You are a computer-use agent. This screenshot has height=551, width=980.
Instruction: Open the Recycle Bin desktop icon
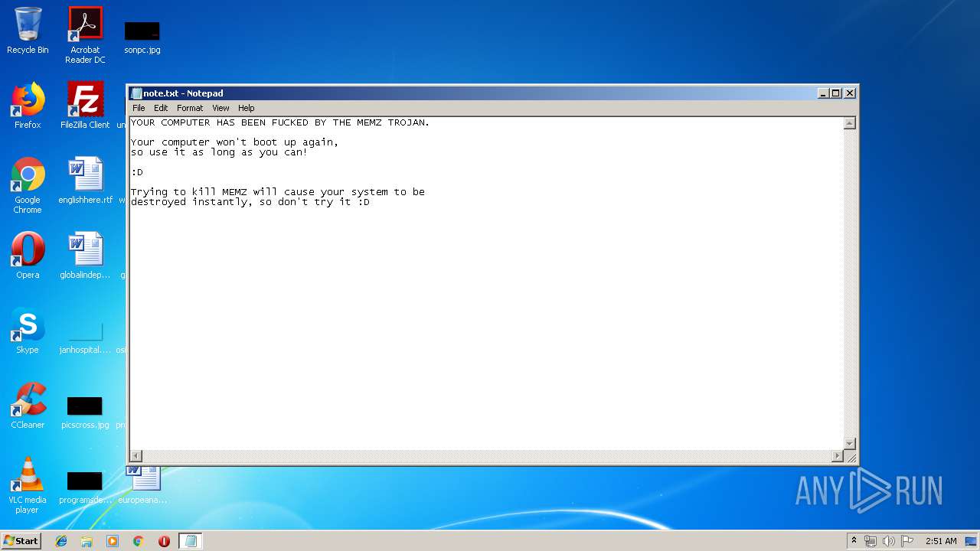28,31
